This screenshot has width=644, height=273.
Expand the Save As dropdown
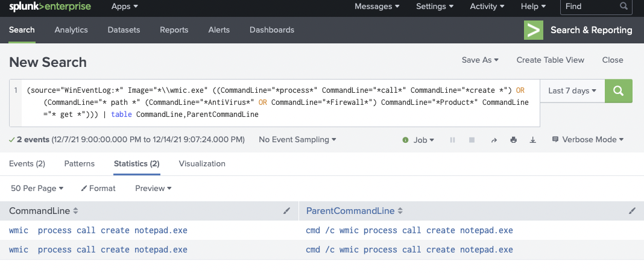click(x=480, y=60)
